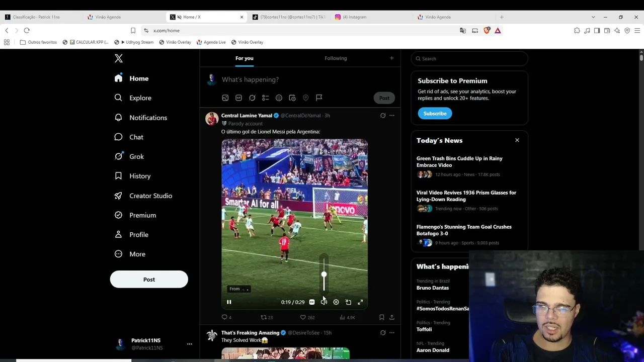This screenshot has height=362, width=644.
Task: Reply to the Central Lamine Yamal post
Action: [226, 317]
